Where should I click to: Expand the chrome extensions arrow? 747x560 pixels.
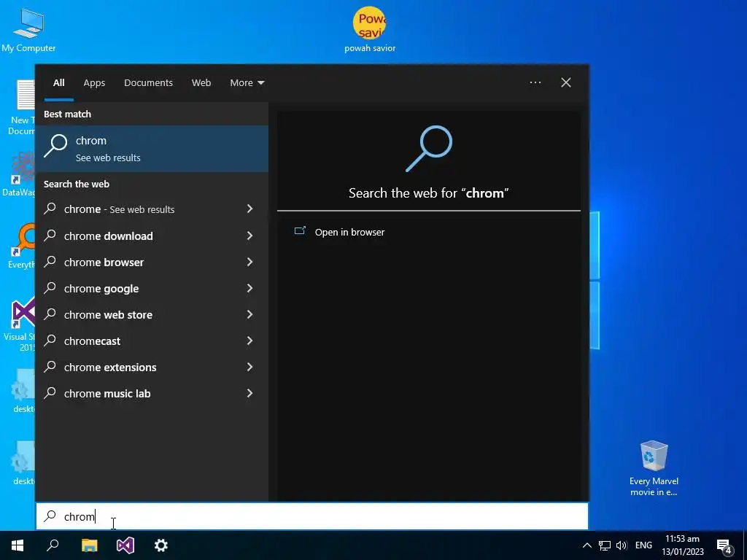tap(249, 366)
